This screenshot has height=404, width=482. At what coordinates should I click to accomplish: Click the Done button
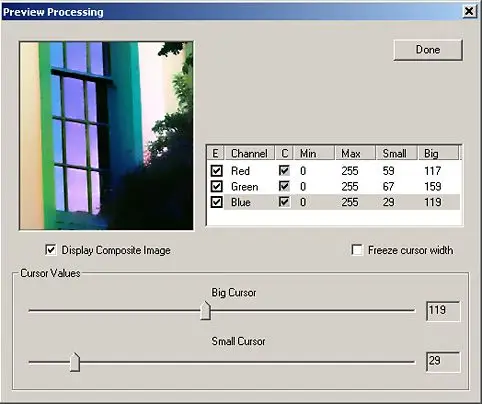428,50
